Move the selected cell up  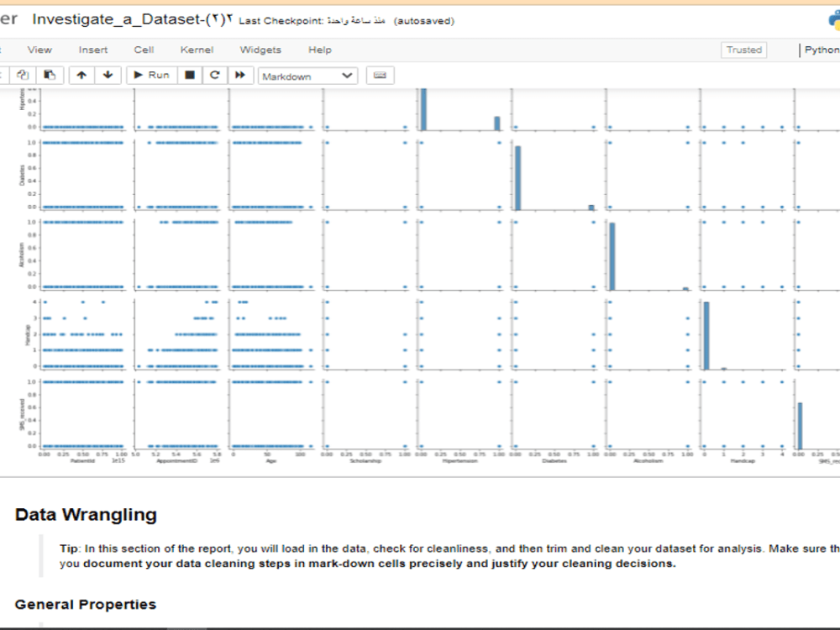pos(81,75)
